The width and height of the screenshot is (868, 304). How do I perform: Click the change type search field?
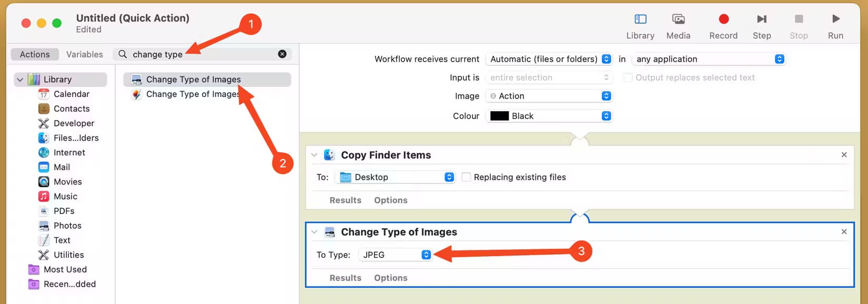[x=200, y=54]
